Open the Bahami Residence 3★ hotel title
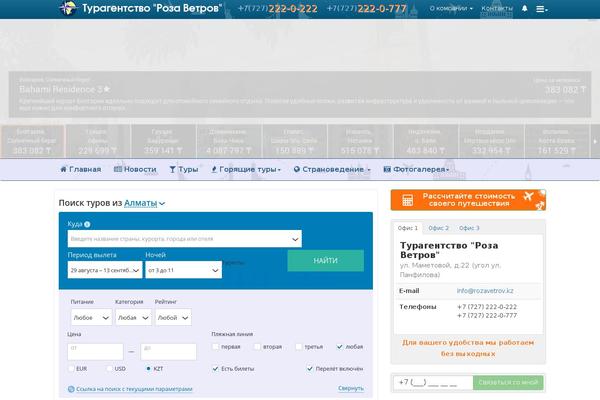The image size is (600, 400). coord(65,89)
